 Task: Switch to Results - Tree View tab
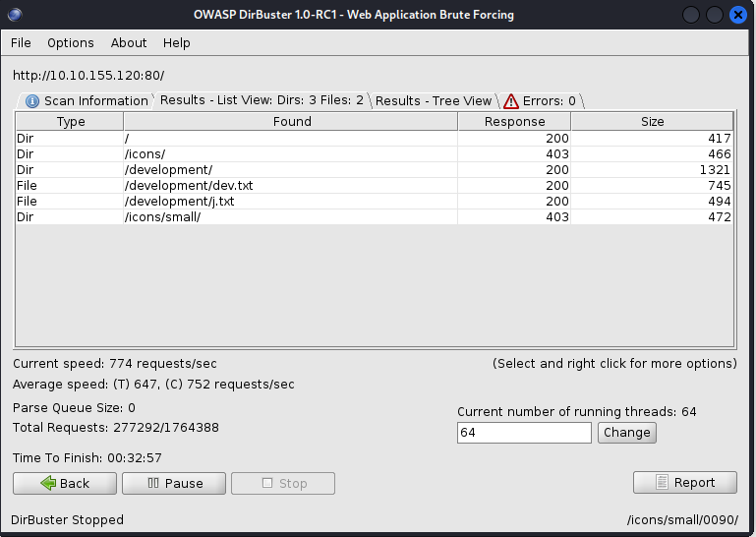[433, 100]
